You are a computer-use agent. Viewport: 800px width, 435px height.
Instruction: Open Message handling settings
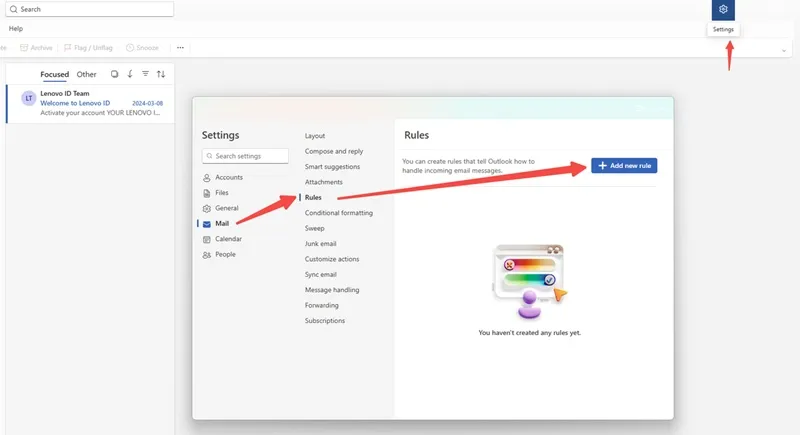332,290
